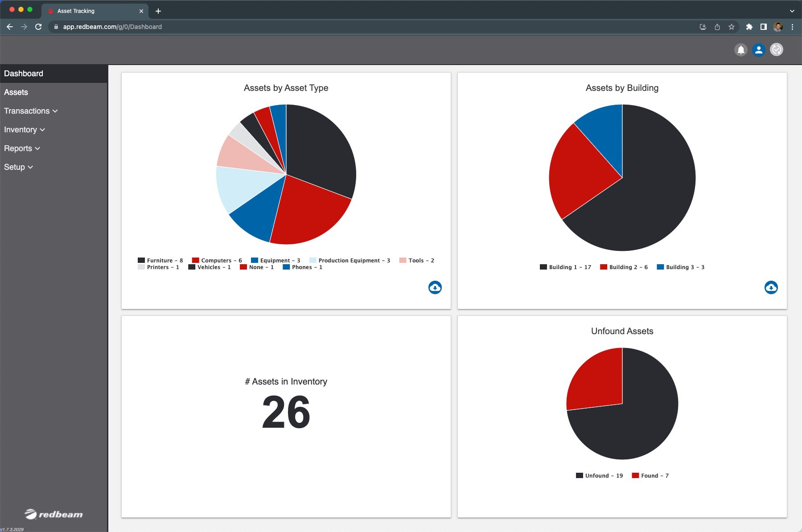This screenshot has height=532, width=802.
Task: Toggle Equipment legend swatch
Action: coord(255,260)
